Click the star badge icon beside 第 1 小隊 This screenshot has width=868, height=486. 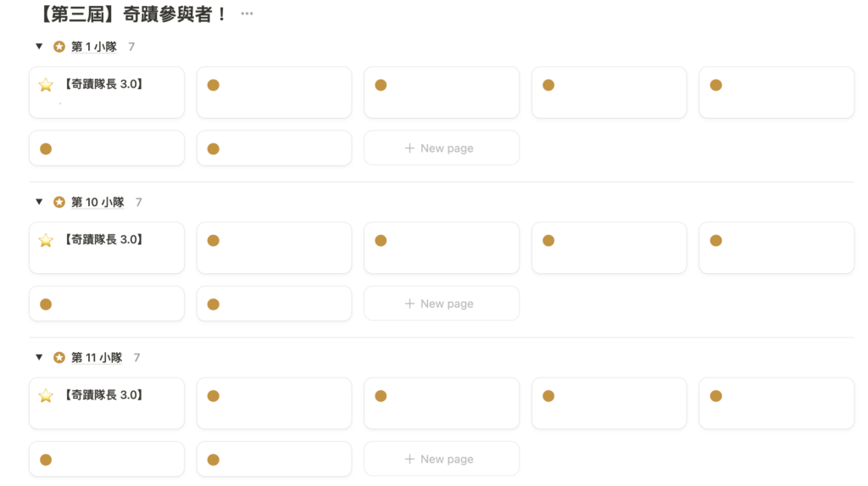[59, 47]
